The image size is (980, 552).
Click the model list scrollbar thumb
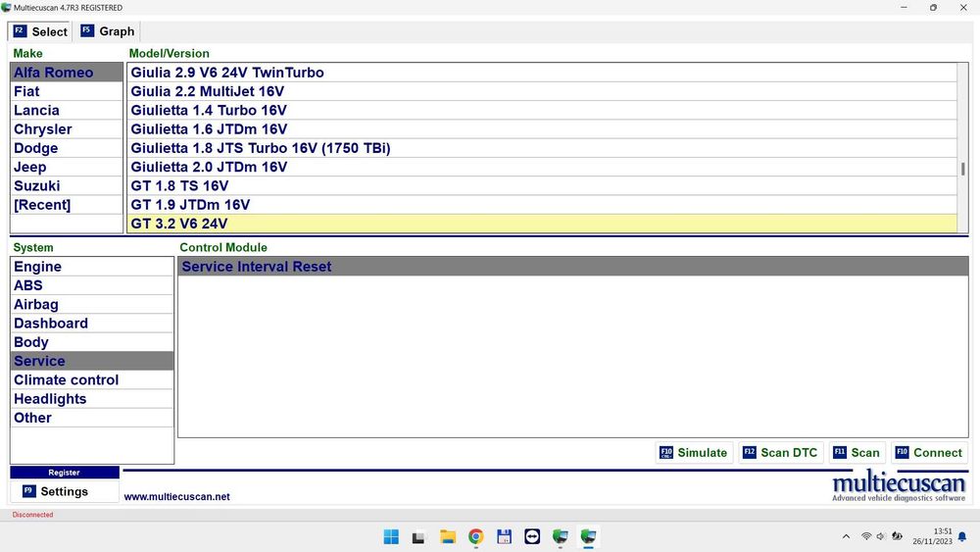pos(962,169)
